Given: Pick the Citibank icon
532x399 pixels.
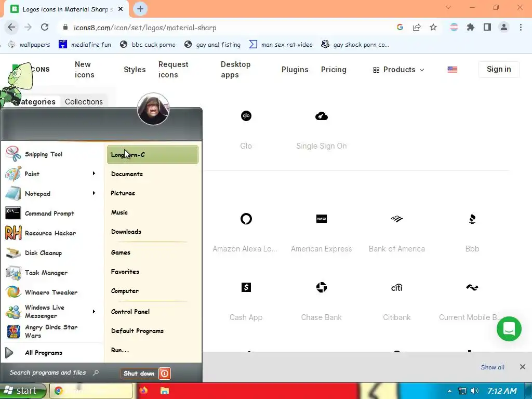Looking at the screenshot, I should 396,288.
